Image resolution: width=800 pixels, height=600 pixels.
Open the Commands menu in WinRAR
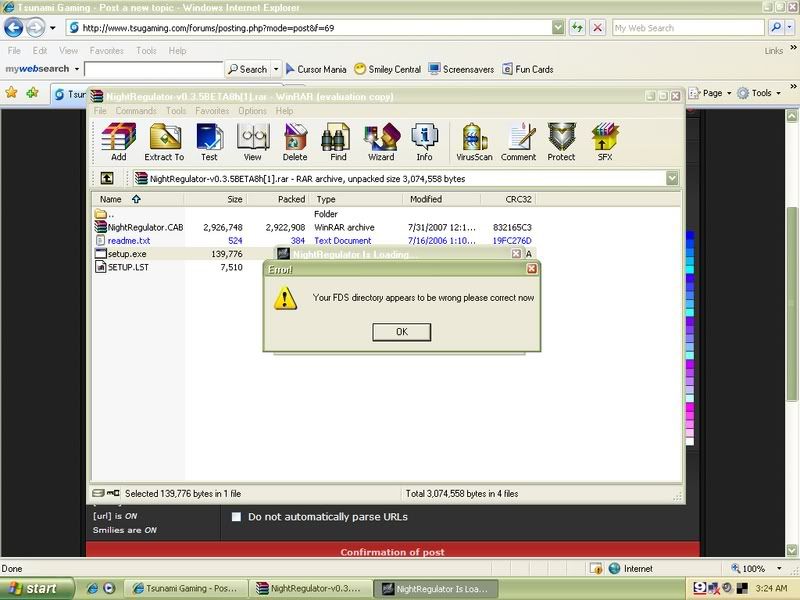coord(136,111)
